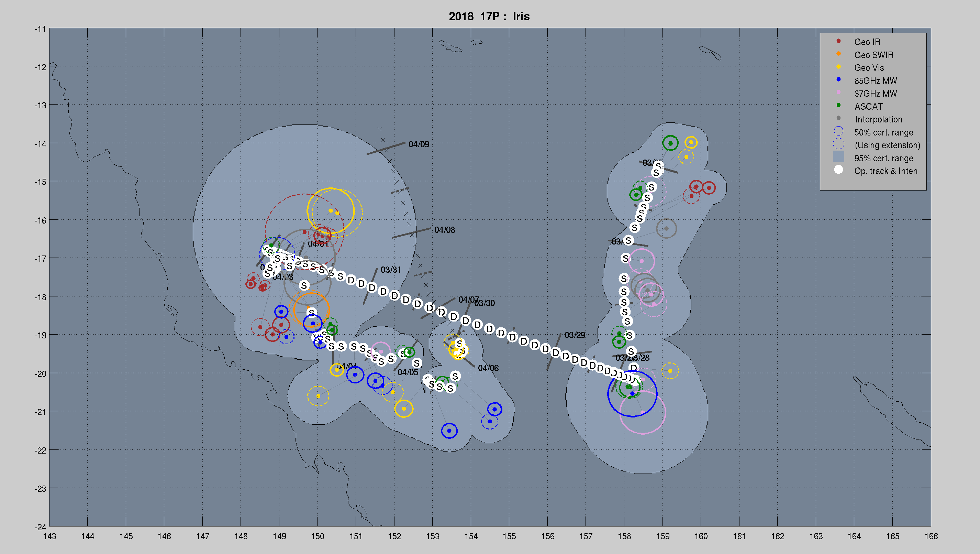Viewport: 980px width, 554px height.
Task: Click the ASCAT green legend dot
Action: click(838, 106)
